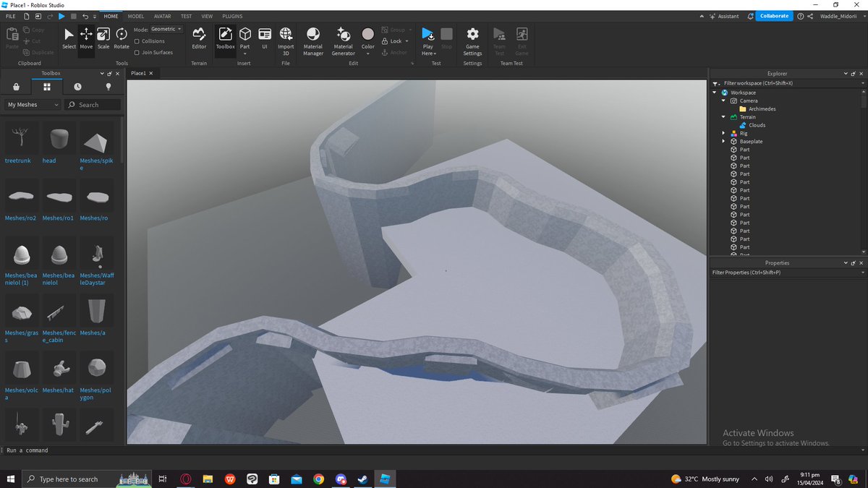Open Toolbox Inventory grid tab
The image size is (868, 488).
pos(47,87)
